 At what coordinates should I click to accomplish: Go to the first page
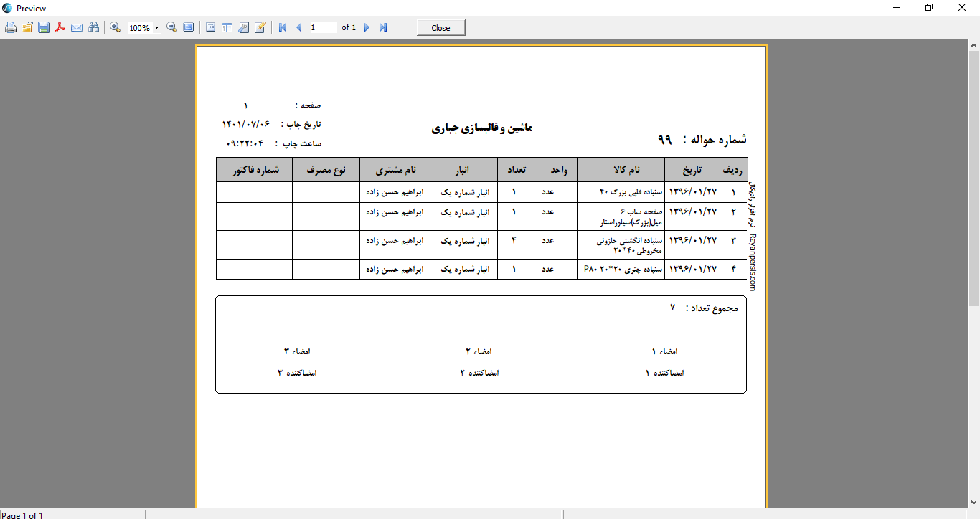point(283,27)
